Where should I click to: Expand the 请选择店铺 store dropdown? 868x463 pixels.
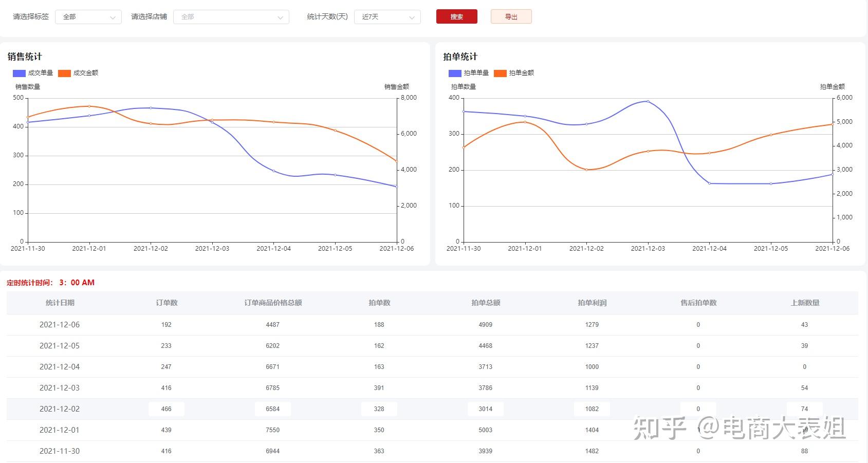[x=231, y=17]
